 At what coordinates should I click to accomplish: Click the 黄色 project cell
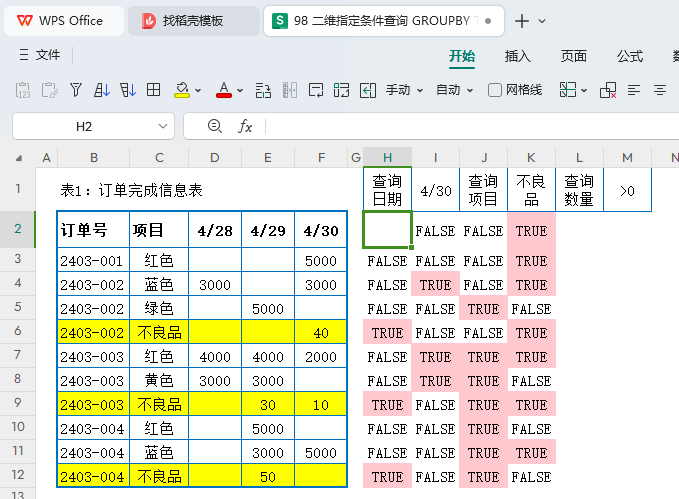(159, 380)
